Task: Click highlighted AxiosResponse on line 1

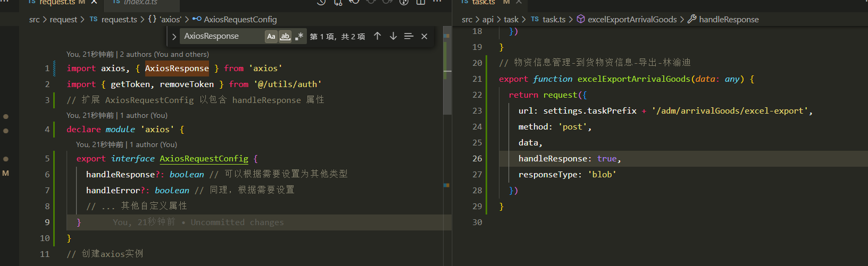Action: pyautogui.click(x=177, y=68)
